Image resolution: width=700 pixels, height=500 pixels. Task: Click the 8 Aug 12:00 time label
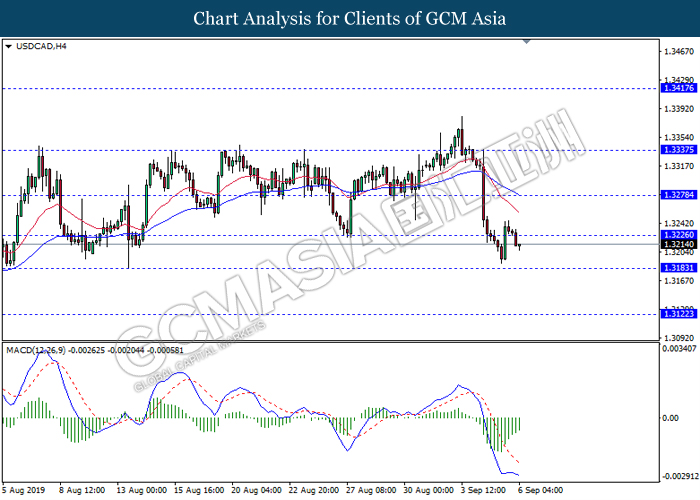82,490
